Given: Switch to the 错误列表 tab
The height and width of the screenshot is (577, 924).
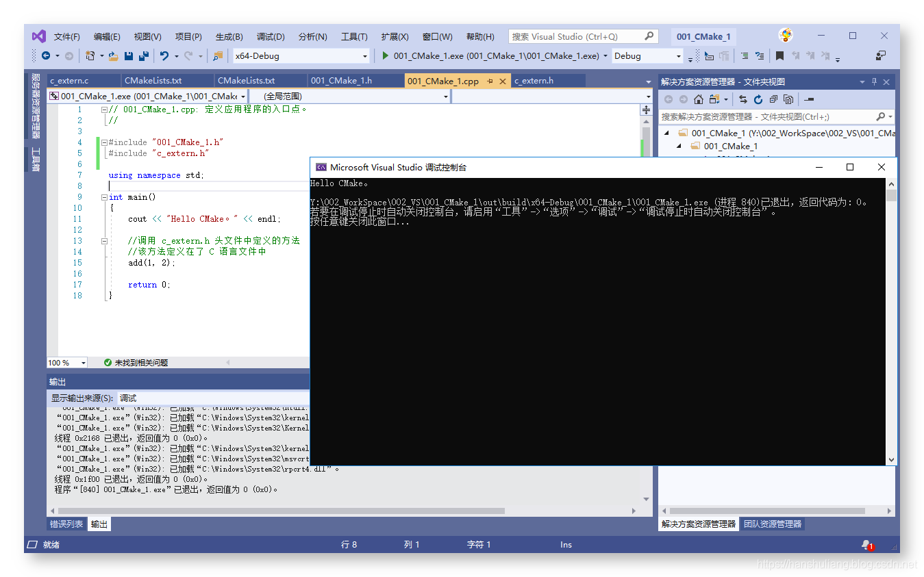Looking at the screenshot, I should (66, 524).
